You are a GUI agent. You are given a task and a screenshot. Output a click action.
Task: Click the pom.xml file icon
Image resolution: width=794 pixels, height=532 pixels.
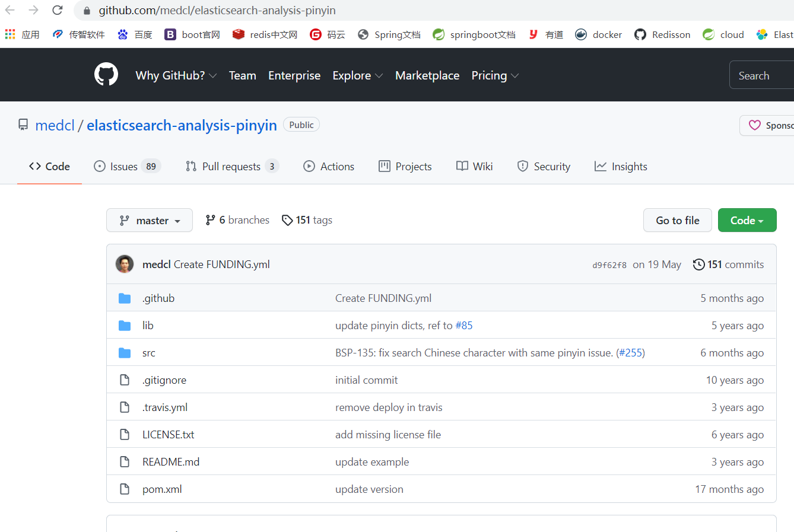tap(125, 489)
